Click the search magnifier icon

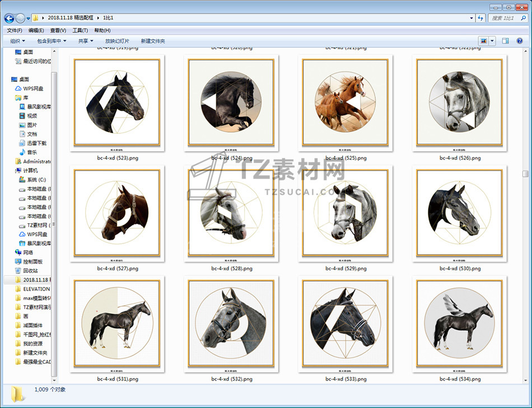524,18
